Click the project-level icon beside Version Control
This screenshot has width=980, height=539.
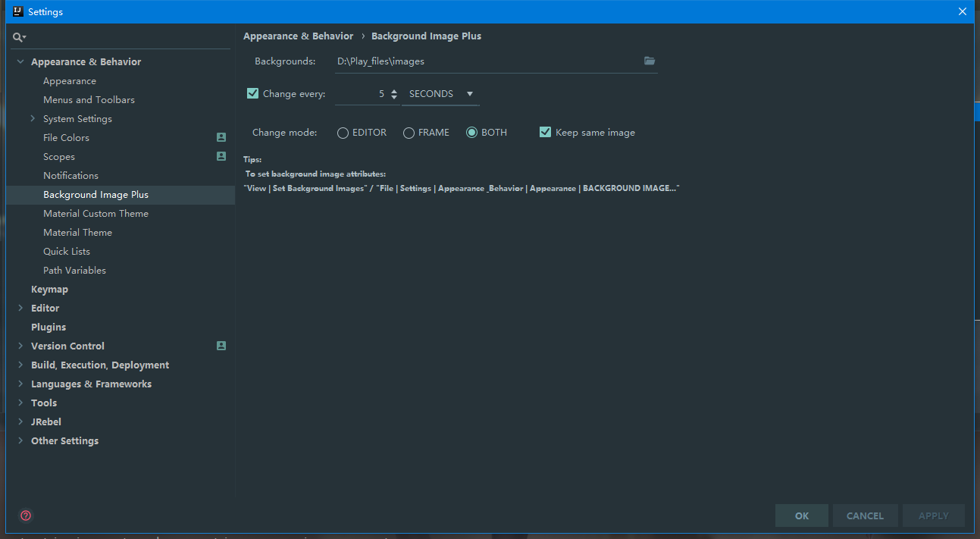[221, 346]
